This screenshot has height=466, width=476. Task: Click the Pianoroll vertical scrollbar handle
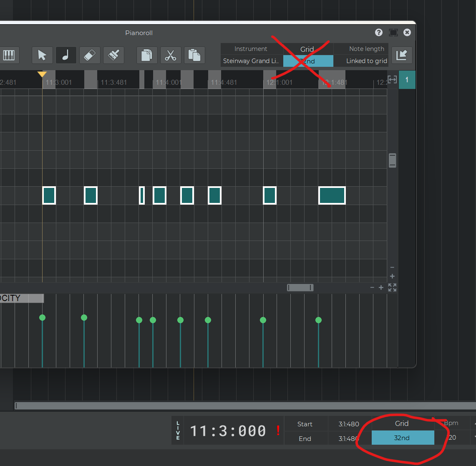point(392,160)
